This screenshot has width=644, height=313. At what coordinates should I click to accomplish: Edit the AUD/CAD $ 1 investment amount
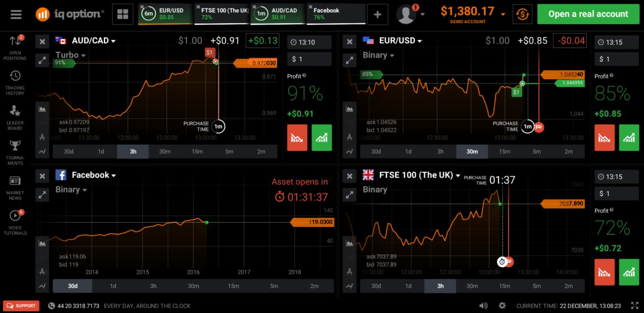(309, 59)
